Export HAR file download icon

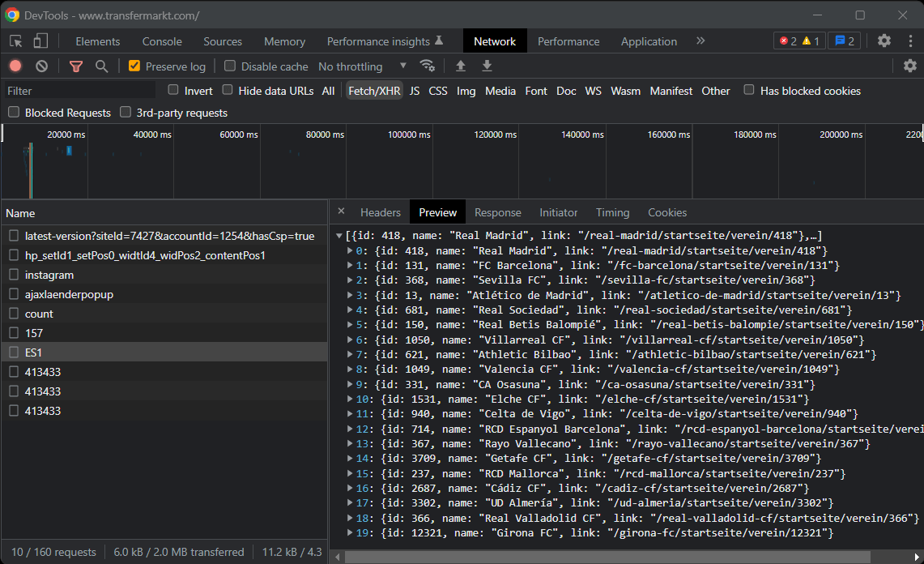click(487, 66)
